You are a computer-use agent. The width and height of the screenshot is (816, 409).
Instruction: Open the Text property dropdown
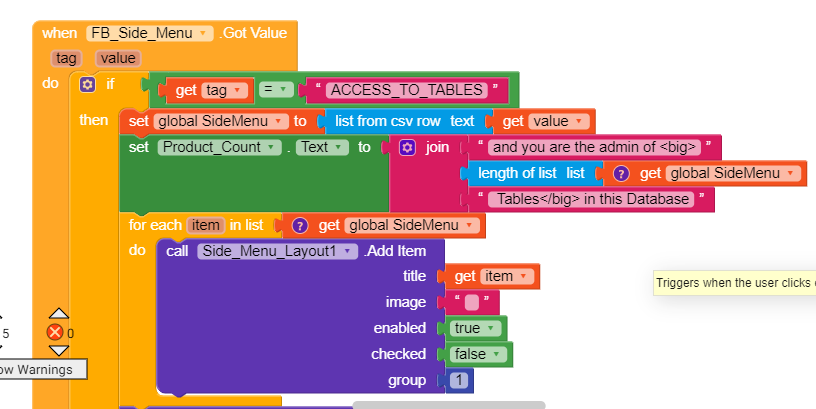coord(322,147)
